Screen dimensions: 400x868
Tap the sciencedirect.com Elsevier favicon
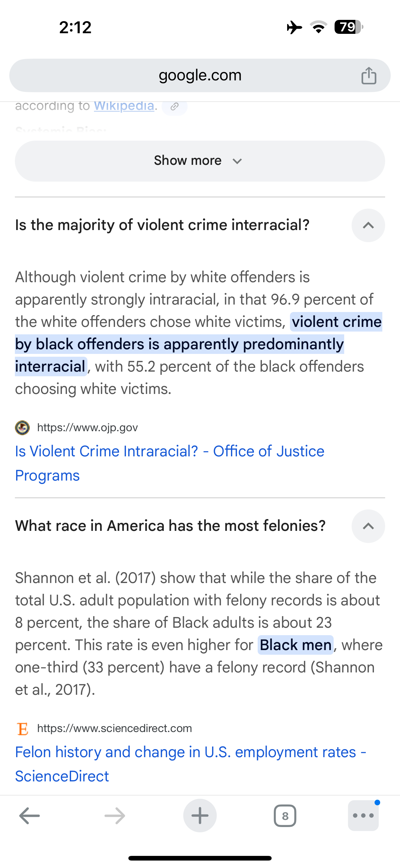coord(23,729)
